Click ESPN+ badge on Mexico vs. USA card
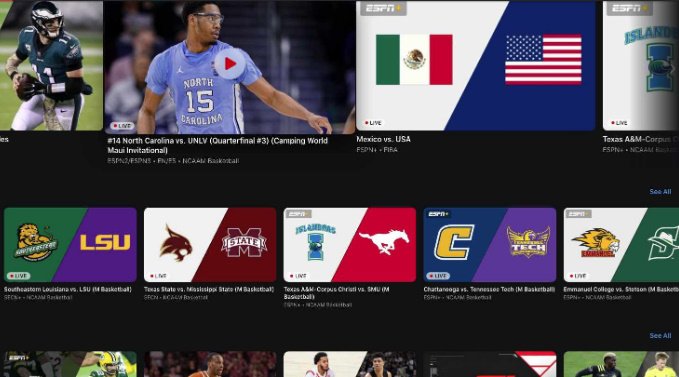This screenshot has width=679, height=377. tap(383, 8)
